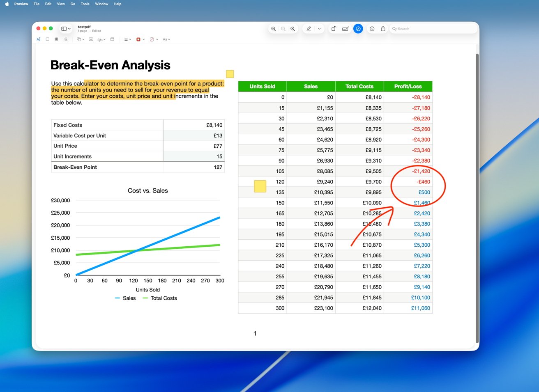
Task: Open the Tools menu
Action: pos(85,4)
